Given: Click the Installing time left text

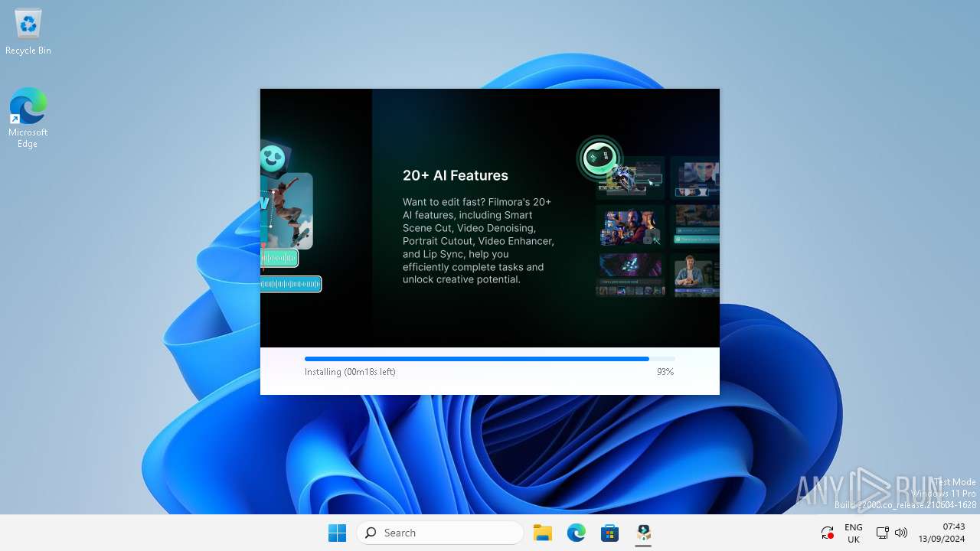Looking at the screenshot, I should click(x=350, y=372).
